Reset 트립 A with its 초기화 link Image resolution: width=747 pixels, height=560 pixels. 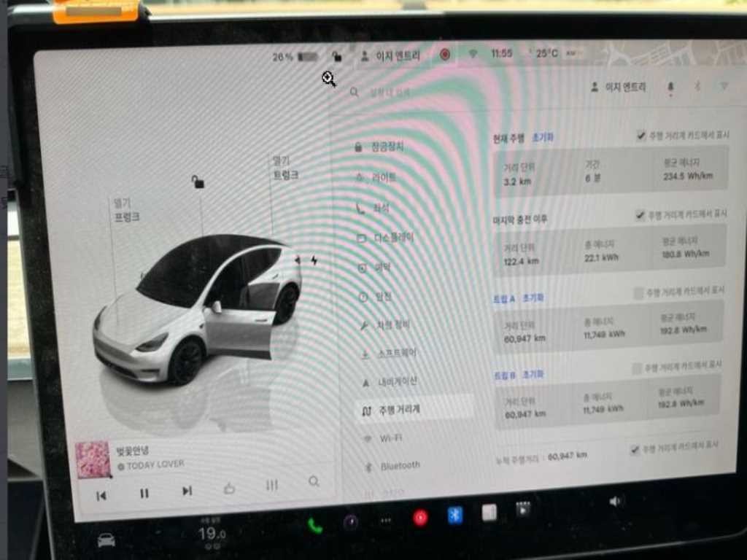pos(533,298)
